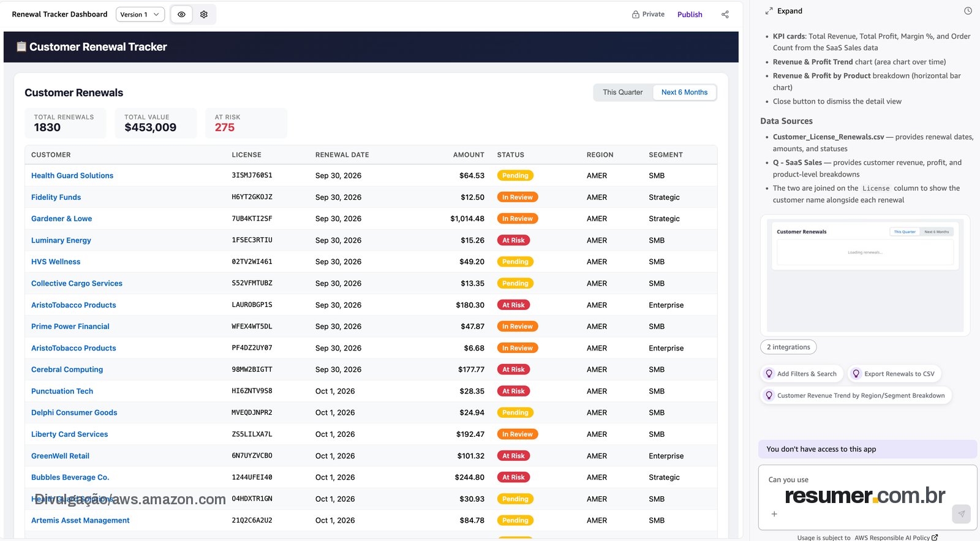Open the Version 1 dropdown
980x541 pixels.
click(140, 14)
